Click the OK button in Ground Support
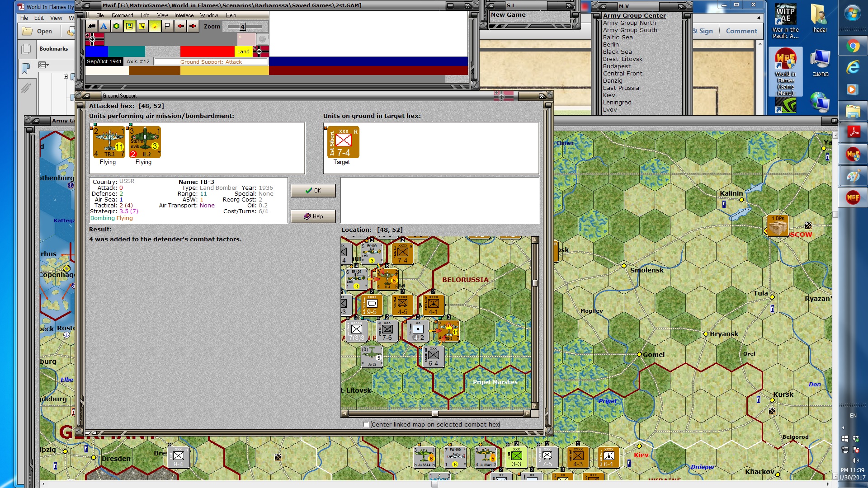The width and height of the screenshot is (868, 488). [x=313, y=191]
